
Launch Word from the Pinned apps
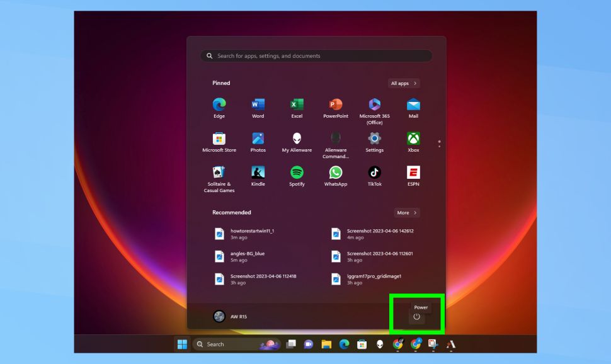(258, 108)
